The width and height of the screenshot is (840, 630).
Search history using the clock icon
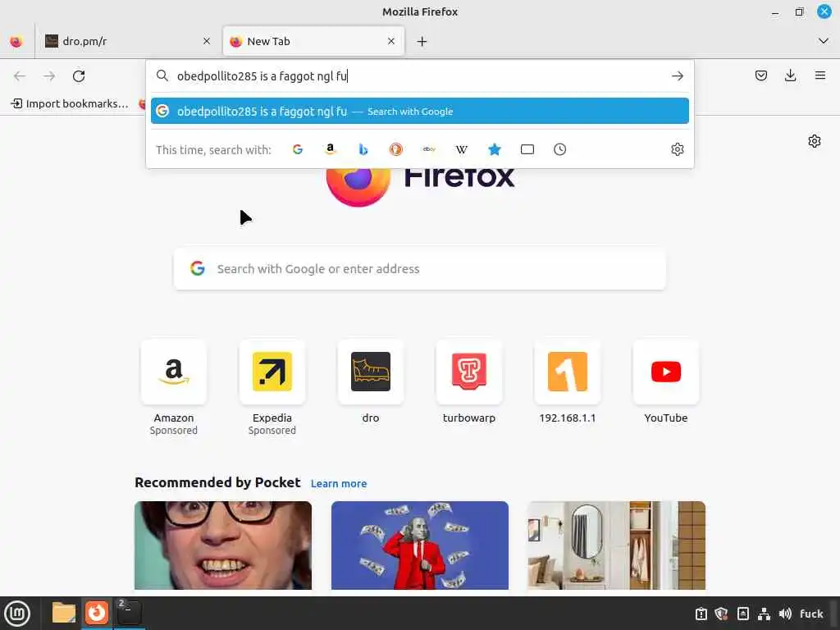pyautogui.click(x=559, y=149)
